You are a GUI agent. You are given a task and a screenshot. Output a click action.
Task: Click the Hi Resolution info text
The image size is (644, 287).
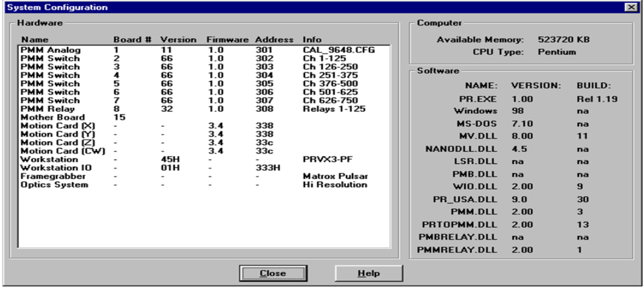[x=335, y=185]
